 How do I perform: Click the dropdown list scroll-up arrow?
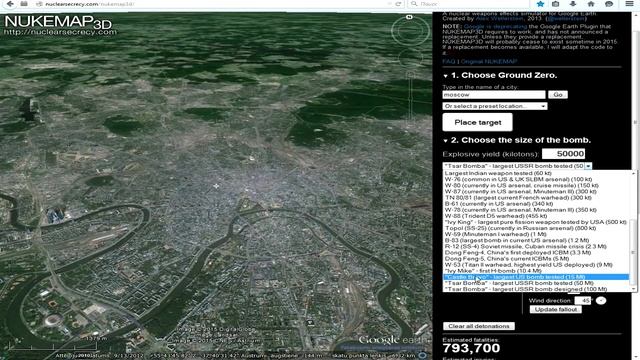[633, 173]
